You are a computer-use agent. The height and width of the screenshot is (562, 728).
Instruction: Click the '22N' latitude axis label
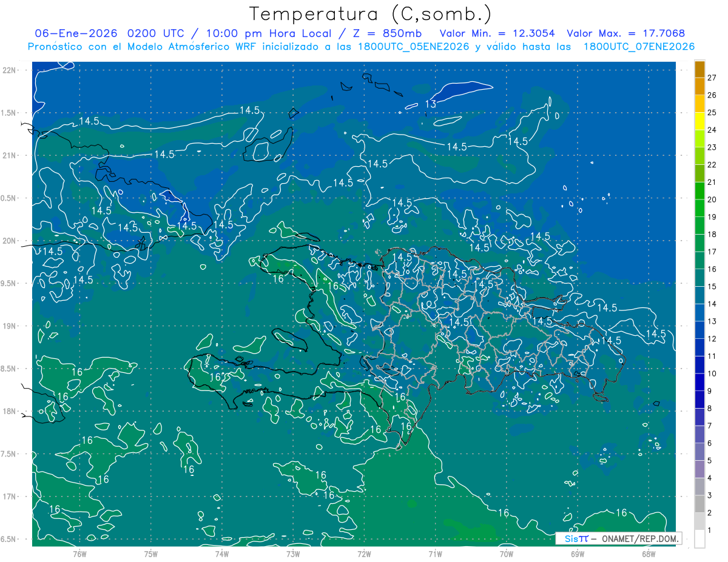8,70
